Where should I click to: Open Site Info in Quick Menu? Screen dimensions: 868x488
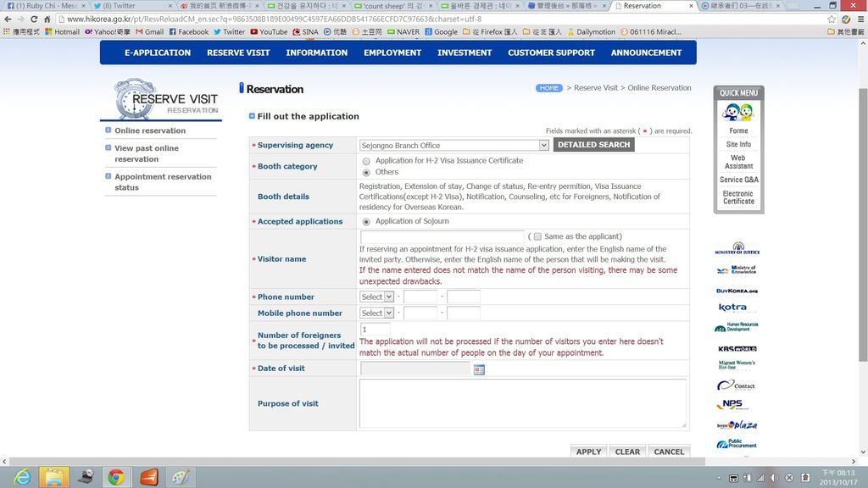(738, 144)
